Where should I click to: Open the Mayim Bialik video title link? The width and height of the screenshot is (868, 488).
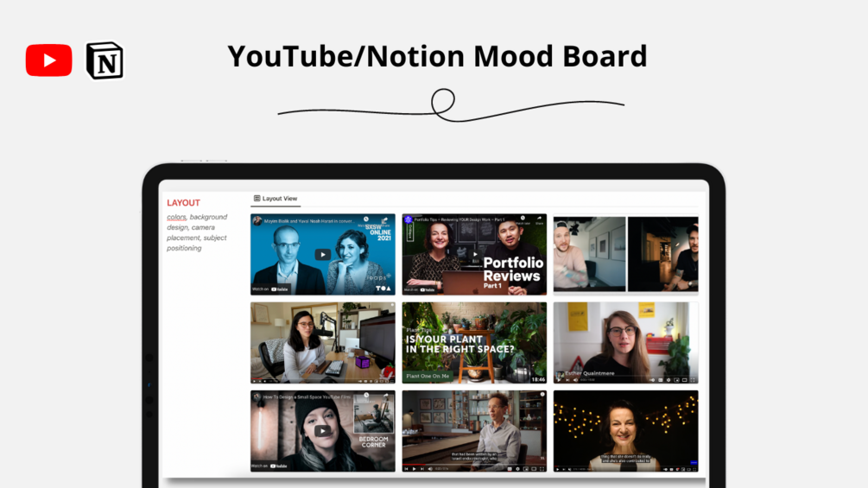coord(309,221)
